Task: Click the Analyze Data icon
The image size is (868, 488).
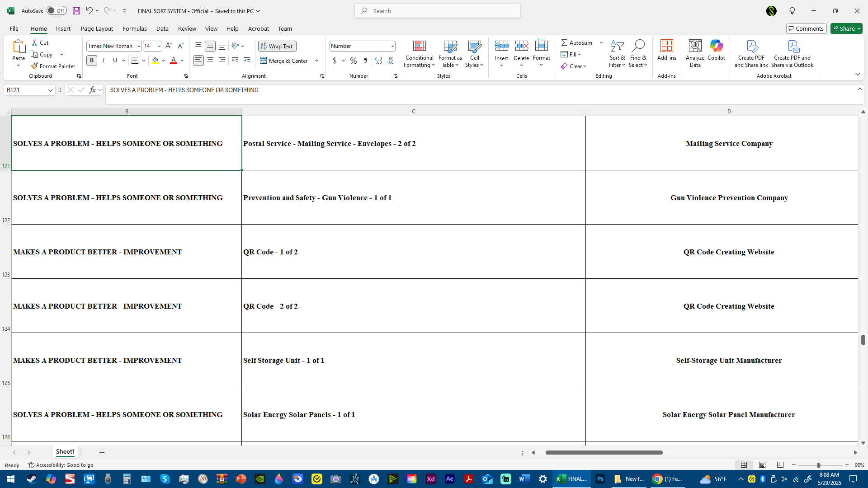Action: tap(695, 46)
